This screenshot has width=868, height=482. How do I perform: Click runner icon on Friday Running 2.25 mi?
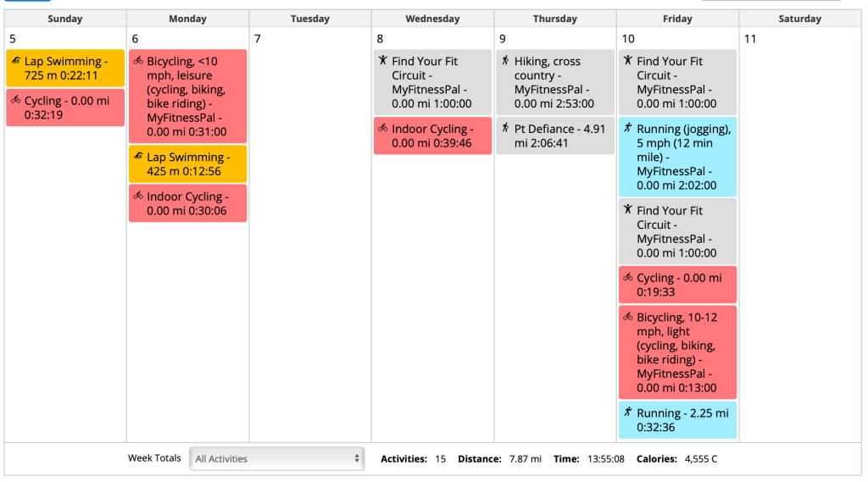tap(628, 413)
